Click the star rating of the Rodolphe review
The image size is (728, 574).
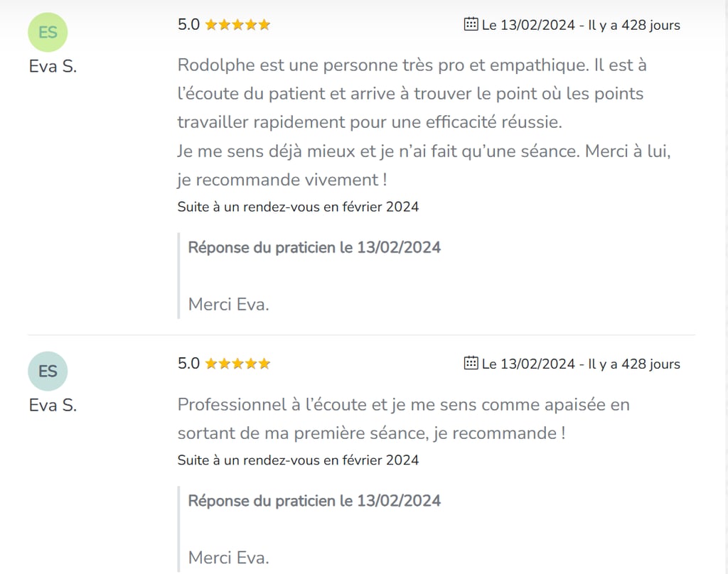tap(237, 25)
